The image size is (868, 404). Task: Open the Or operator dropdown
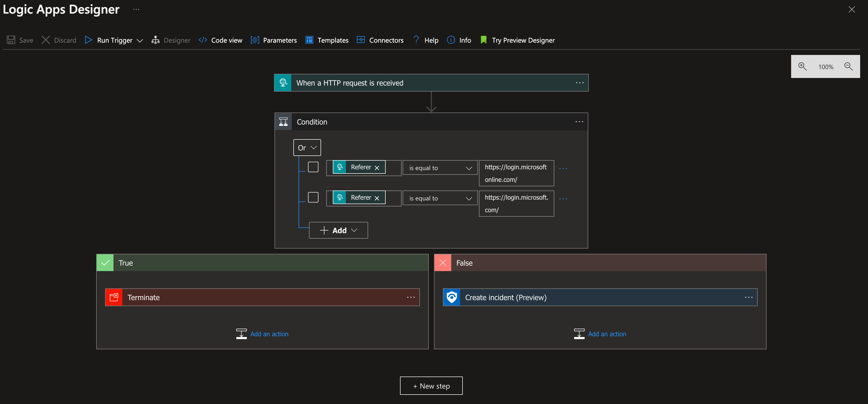click(307, 147)
